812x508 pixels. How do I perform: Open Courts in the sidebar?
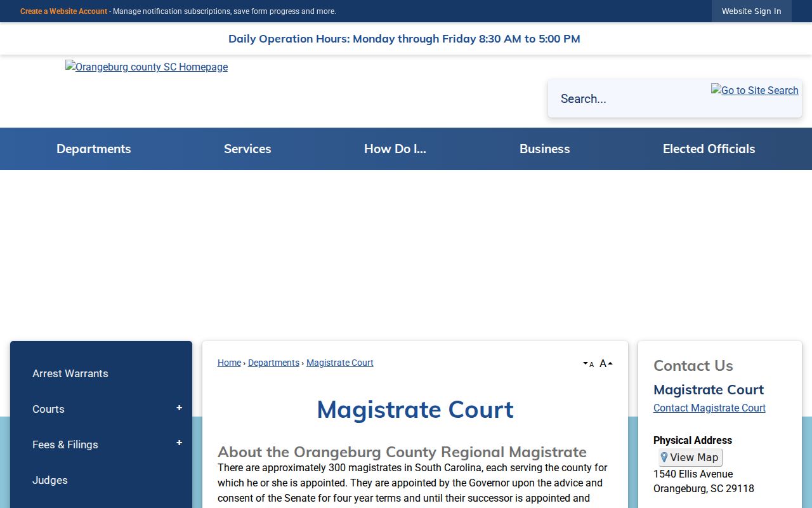point(48,409)
